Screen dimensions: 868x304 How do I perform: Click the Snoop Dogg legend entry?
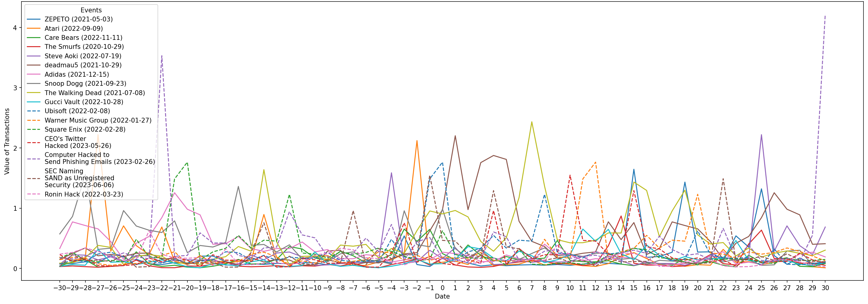tap(85, 84)
